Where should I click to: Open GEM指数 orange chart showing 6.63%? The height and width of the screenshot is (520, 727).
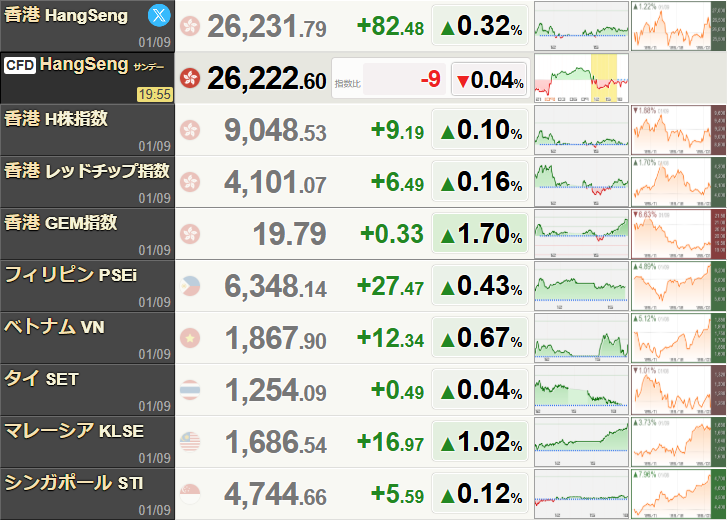click(x=679, y=234)
